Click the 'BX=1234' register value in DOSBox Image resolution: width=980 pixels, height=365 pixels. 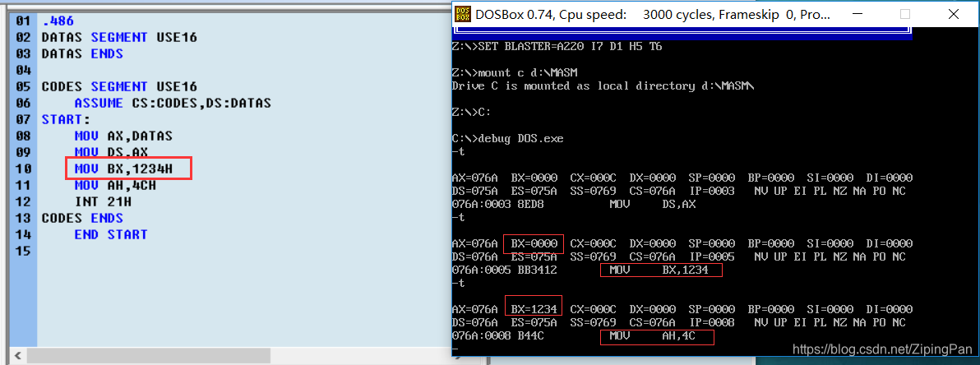coord(533,309)
